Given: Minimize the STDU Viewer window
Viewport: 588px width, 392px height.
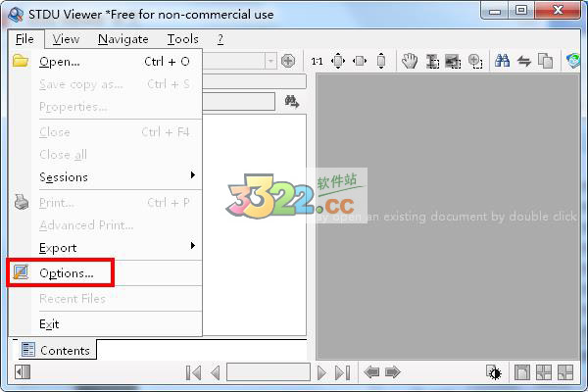Looking at the screenshot, I should [495, 10].
